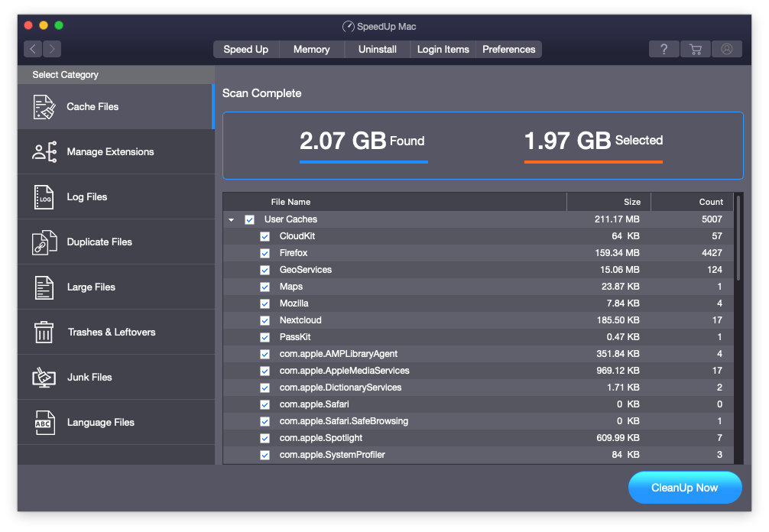The image size is (769, 532).
Task: Click the 5007 User Caches count
Action: (x=712, y=219)
